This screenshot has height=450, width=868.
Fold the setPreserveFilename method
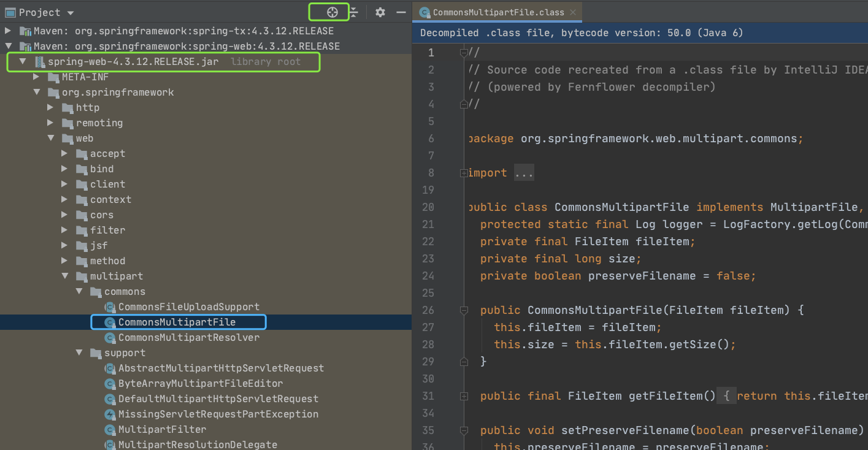(464, 430)
